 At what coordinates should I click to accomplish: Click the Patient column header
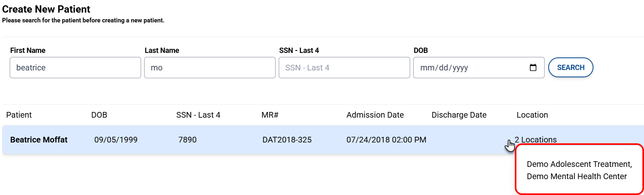19,115
